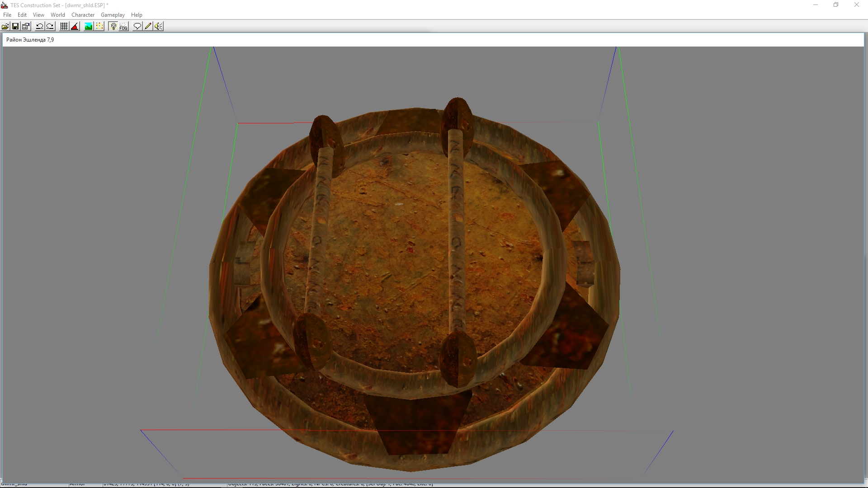Save the plugin with the floppy icon
Viewport: 868px width, 488px height.
pos(15,26)
